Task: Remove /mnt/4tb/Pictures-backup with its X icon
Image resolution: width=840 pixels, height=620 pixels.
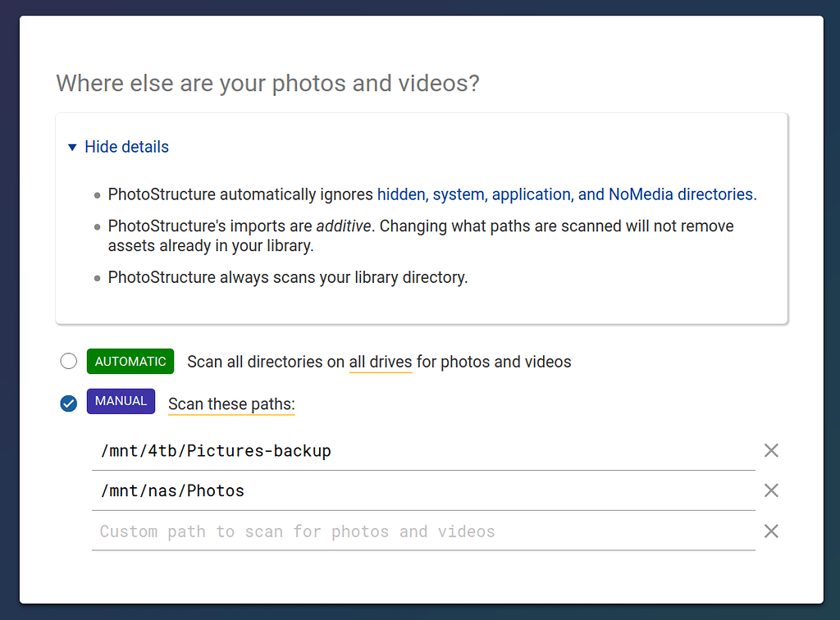Action: coord(771,449)
